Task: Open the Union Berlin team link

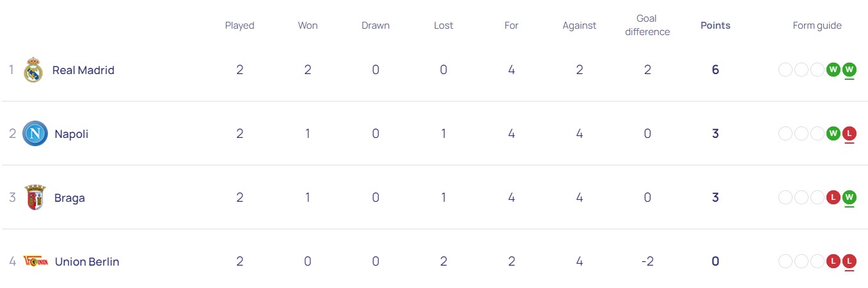Action: pos(87,262)
